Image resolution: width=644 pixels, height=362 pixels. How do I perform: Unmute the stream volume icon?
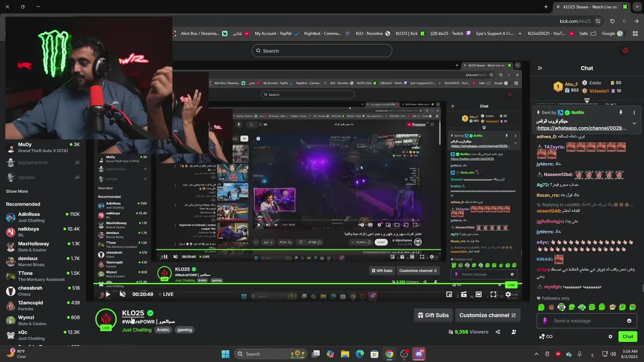tap(122, 294)
